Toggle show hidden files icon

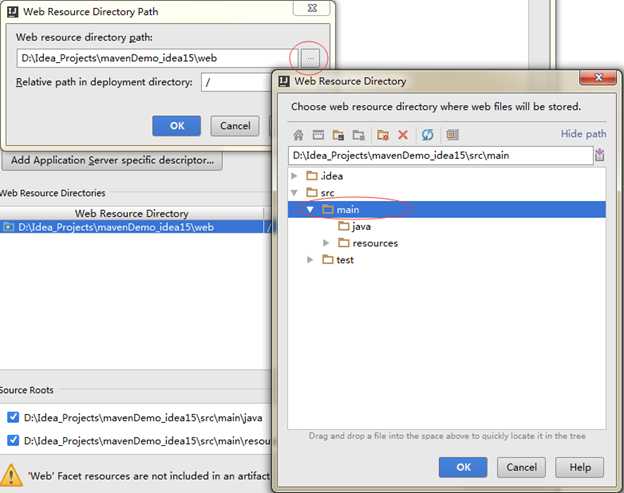tap(452, 135)
